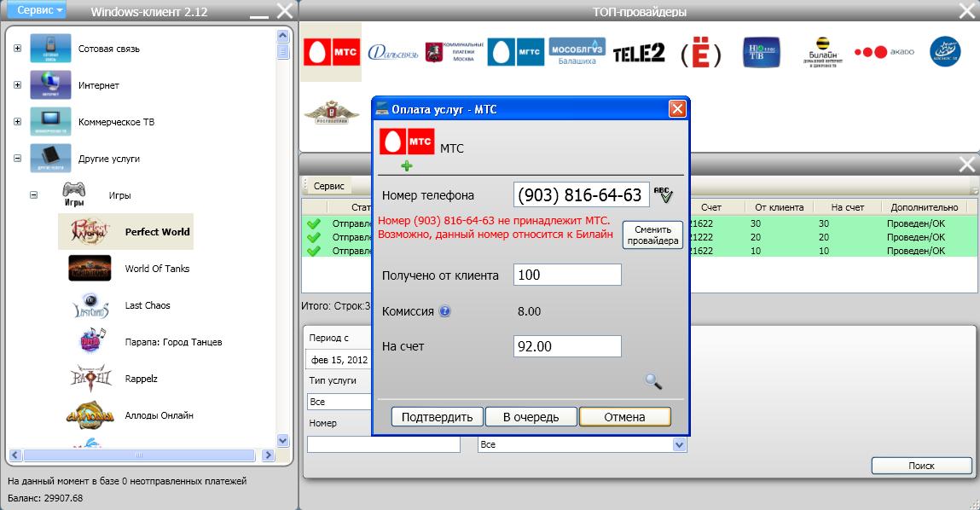Open the eagle emblem provider icon
The height and width of the screenshot is (510, 980).
[331, 113]
